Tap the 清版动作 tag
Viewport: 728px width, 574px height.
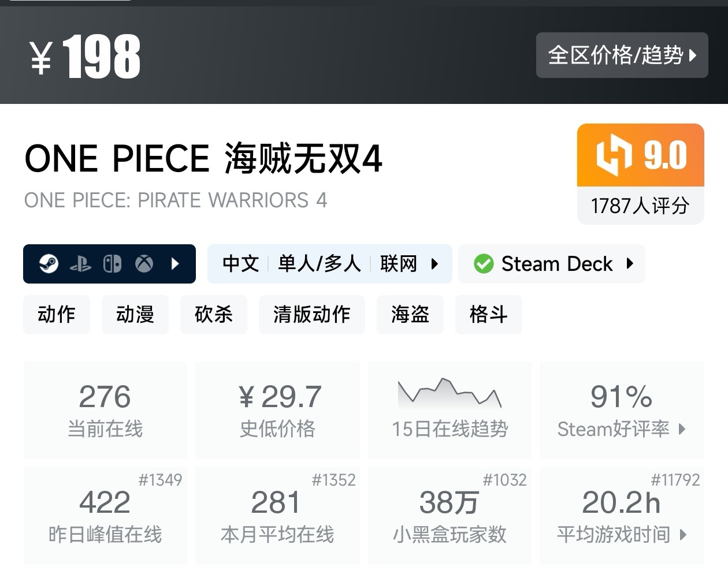[312, 315]
